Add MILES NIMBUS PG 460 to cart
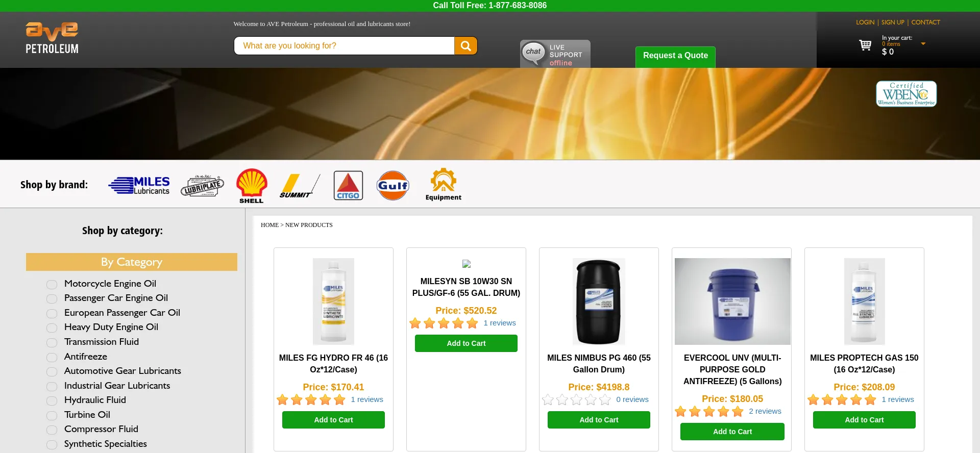The height and width of the screenshot is (453, 980). coord(599,420)
